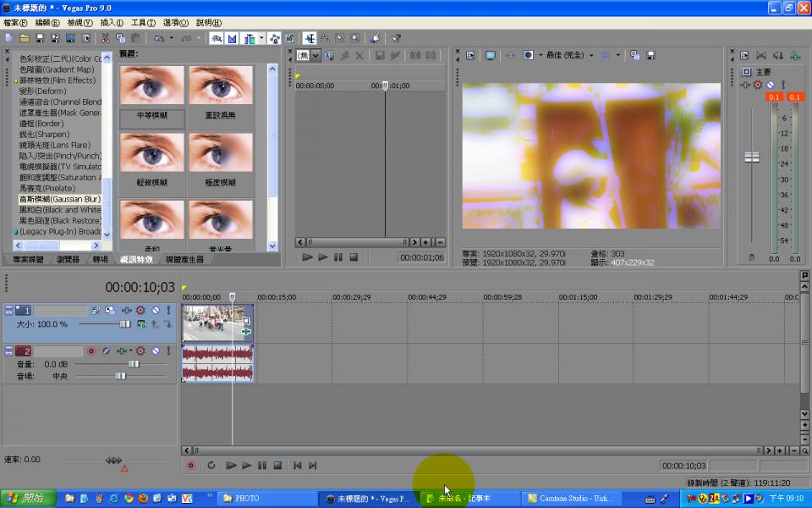This screenshot has width=812, height=508.
Task: Switch to the 媒體產生器 tab
Action: point(185,259)
